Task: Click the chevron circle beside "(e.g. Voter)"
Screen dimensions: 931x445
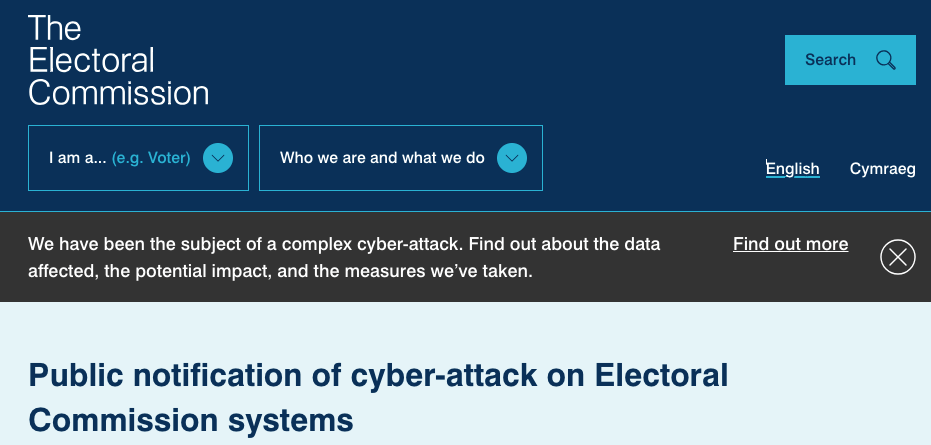Action: click(218, 158)
